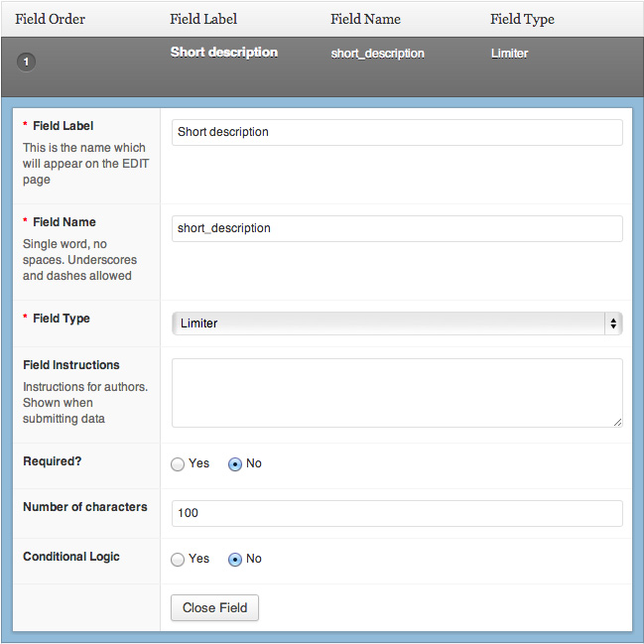Click Limiter in the field header row
This screenshot has width=644, height=644.
coord(510,54)
